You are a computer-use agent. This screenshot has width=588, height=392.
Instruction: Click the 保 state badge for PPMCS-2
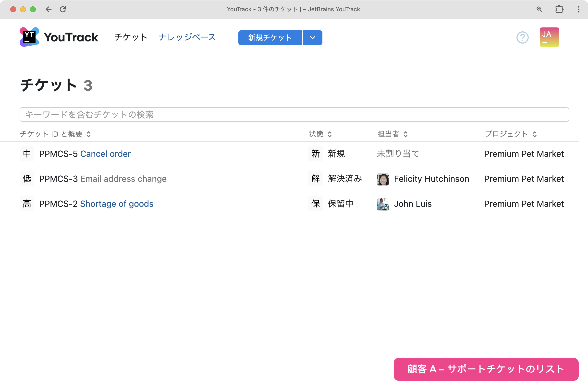315,204
